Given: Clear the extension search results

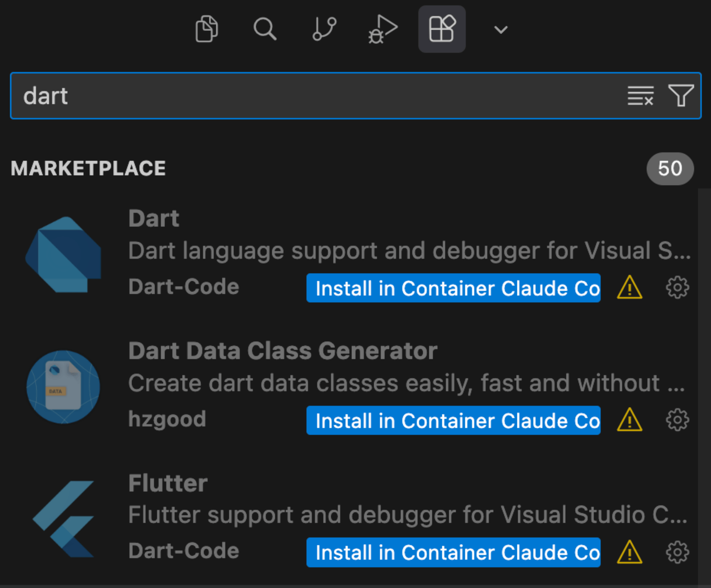Looking at the screenshot, I should [x=640, y=96].
